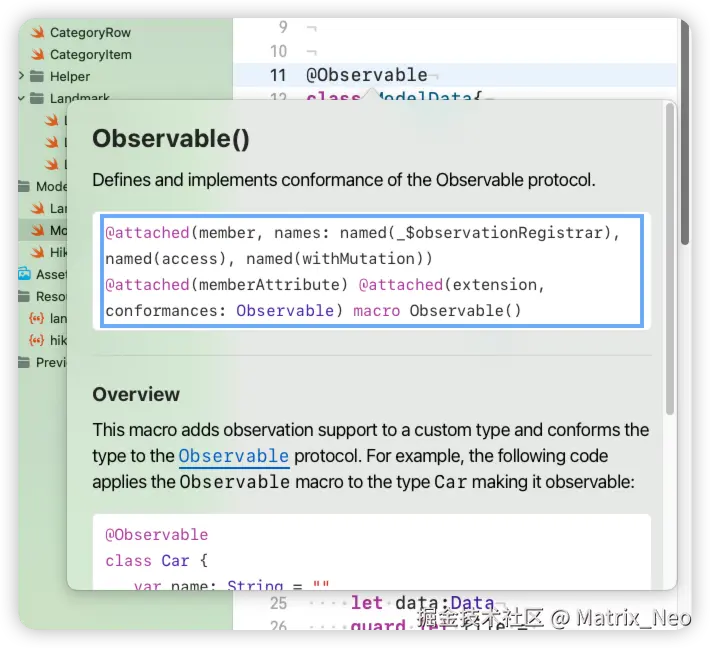Viewport: 710px width, 648px height.
Task: Click the @attached macro declaration code block
Action: tap(372, 271)
